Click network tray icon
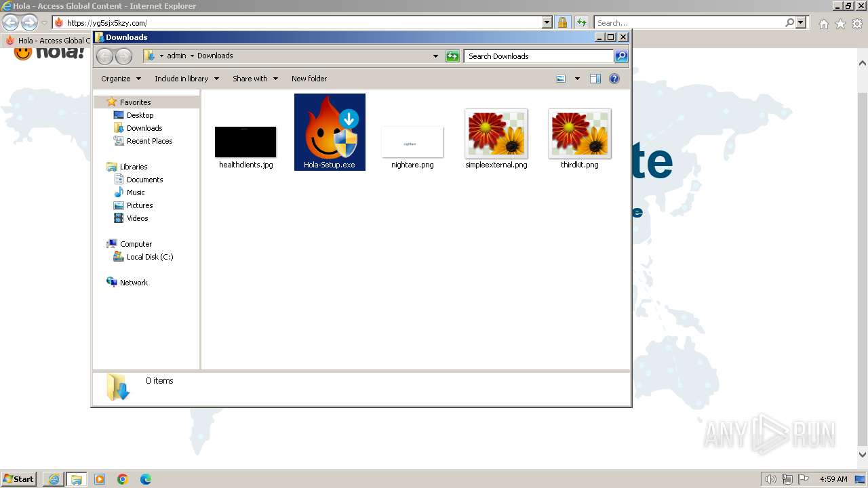This screenshot has width=868, height=488. coord(787,479)
